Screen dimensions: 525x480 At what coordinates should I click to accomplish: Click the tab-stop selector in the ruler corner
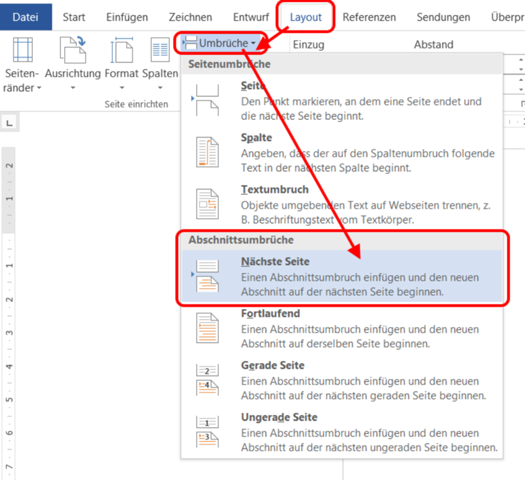pyautogui.click(x=10, y=123)
